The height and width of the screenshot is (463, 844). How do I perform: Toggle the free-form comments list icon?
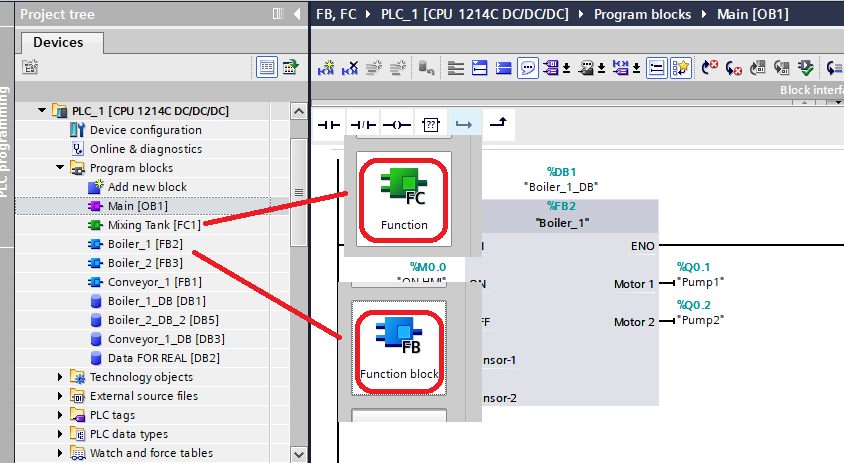coord(657,68)
